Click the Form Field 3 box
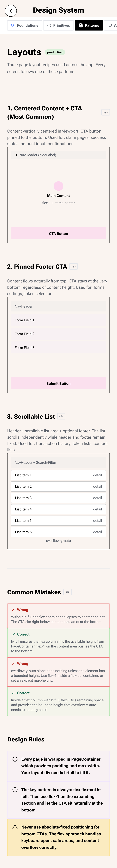The height and width of the screenshot is (868, 117). 58,348
